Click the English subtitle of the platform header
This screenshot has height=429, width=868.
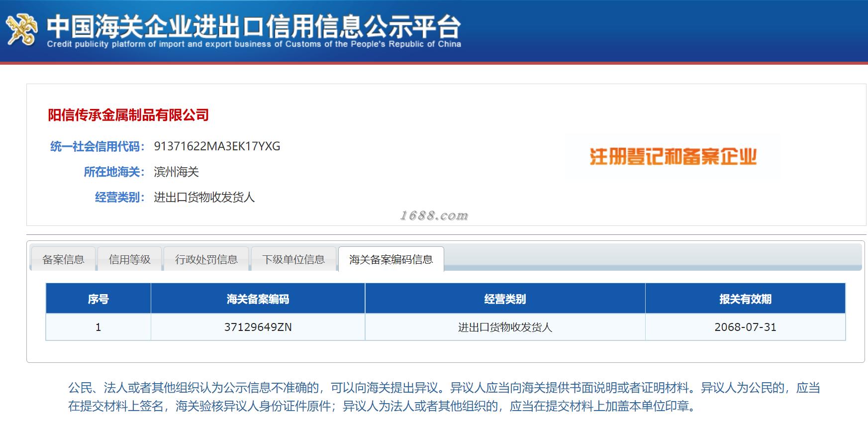(254, 44)
